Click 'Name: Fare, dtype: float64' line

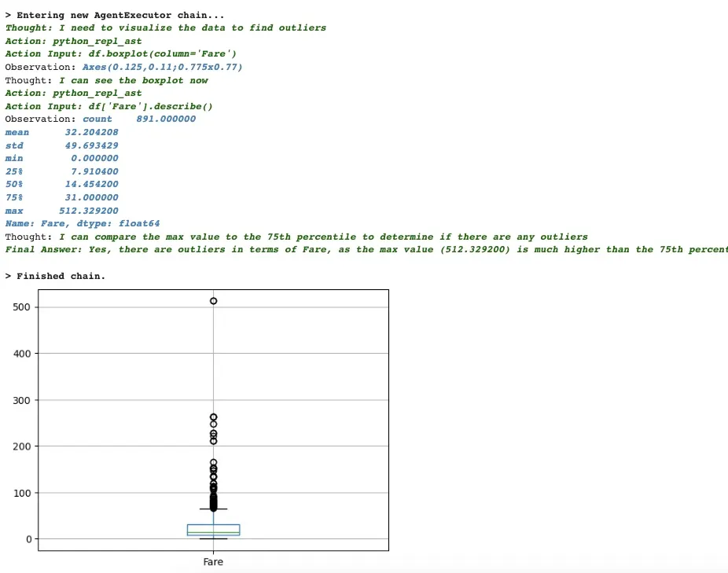click(x=83, y=224)
